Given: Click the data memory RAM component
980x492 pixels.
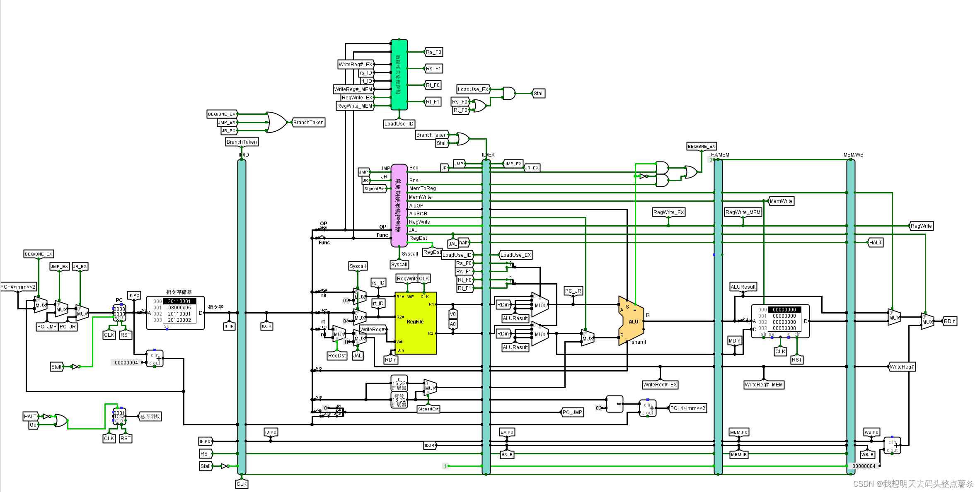Looking at the screenshot, I should coord(780,321).
